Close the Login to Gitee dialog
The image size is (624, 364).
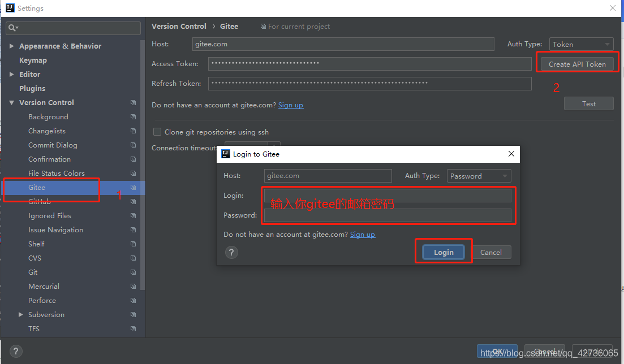tap(511, 154)
